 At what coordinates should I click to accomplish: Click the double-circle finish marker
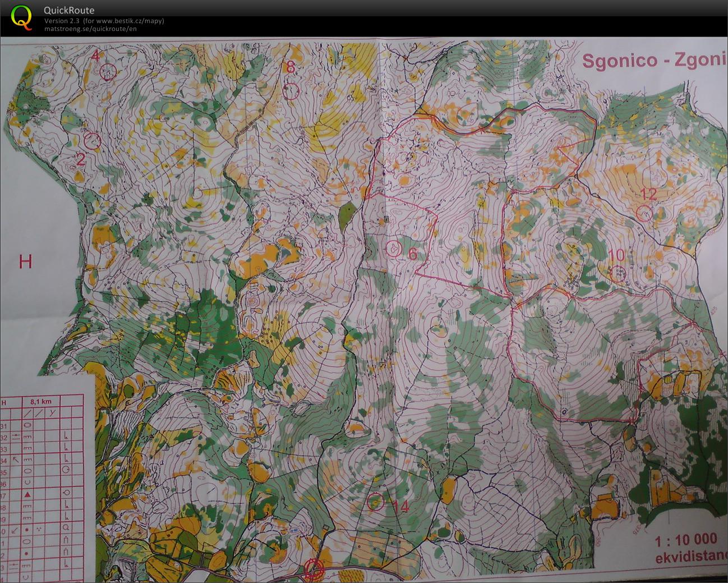click(x=314, y=570)
